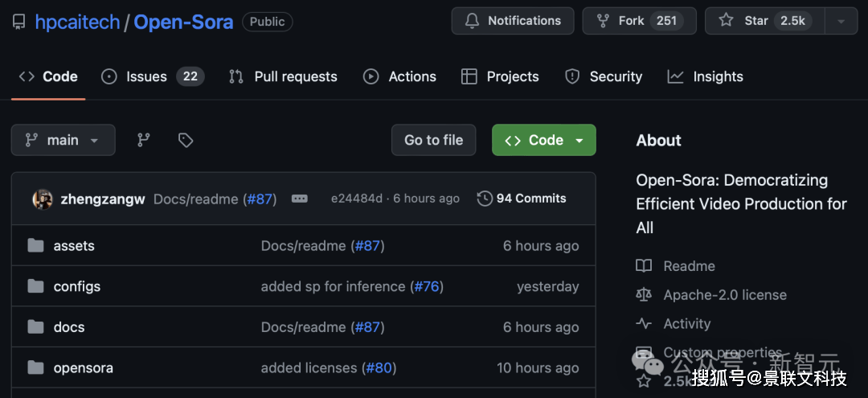The image size is (868, 398).
Task: View tags via the tag icon
Action: (186, 140)
